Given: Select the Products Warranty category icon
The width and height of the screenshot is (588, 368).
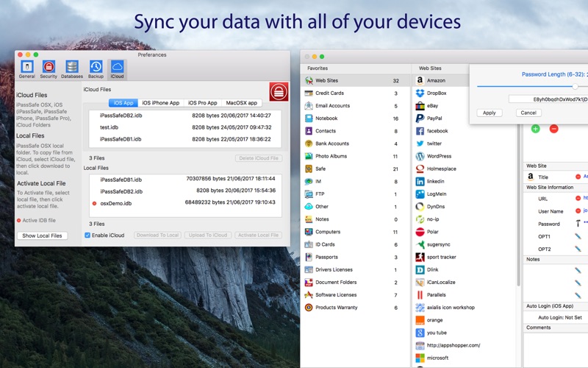Looking at the screenshot, I should 309,307.
